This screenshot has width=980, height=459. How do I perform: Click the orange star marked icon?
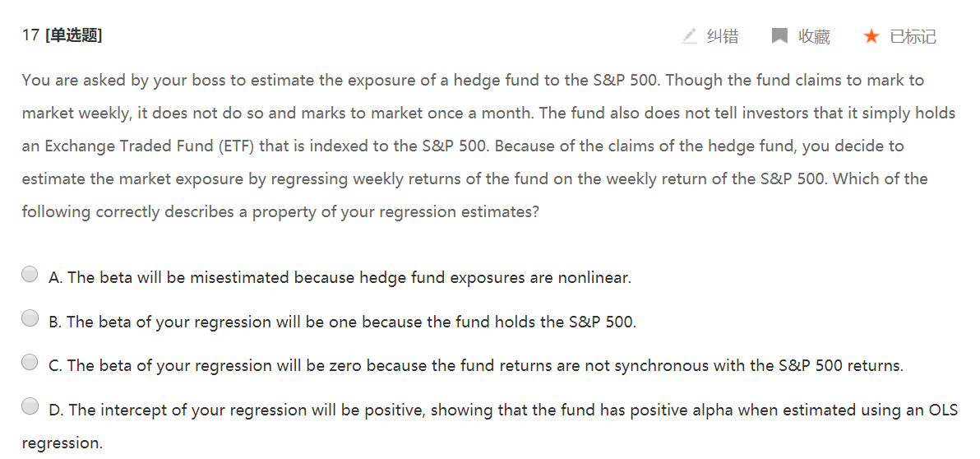click(871, 36)
